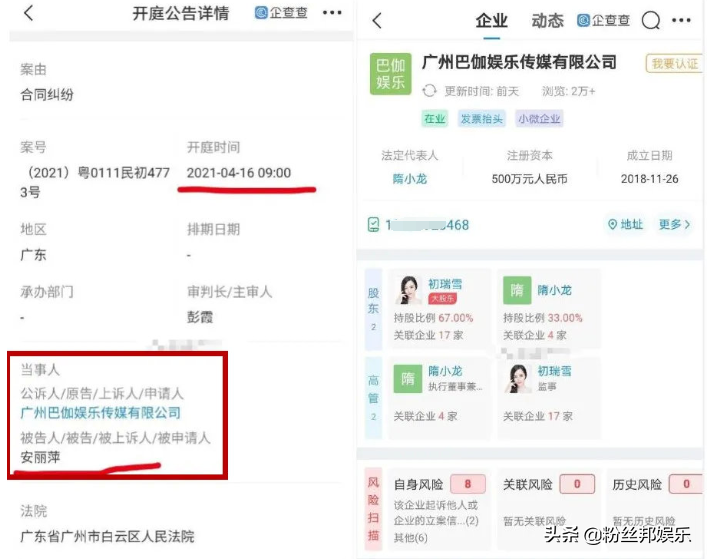The width and height of the screenshot is (707, 559).
Task: Click the hearing time 2021-04-16 09:00
Action: [239, 173]
